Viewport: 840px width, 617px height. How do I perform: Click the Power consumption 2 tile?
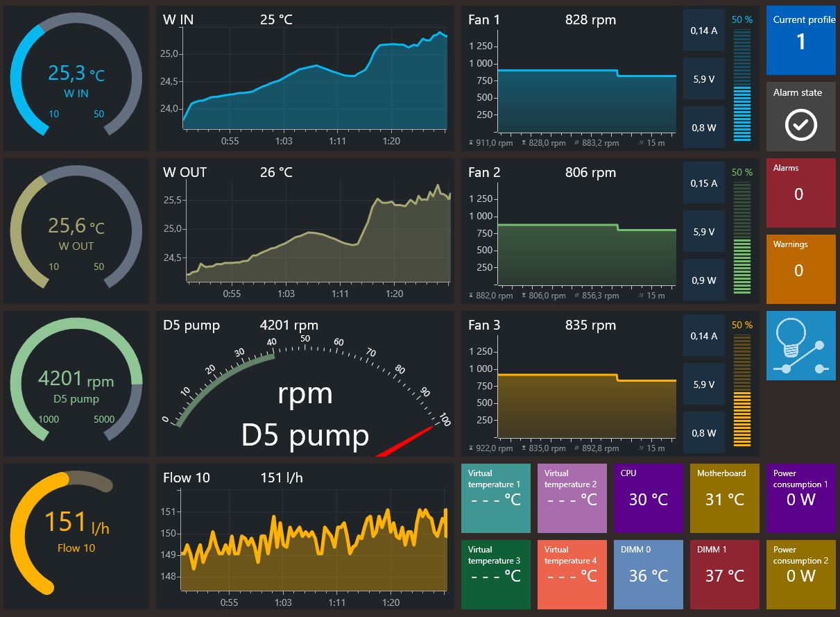click(x=800, y=575)
